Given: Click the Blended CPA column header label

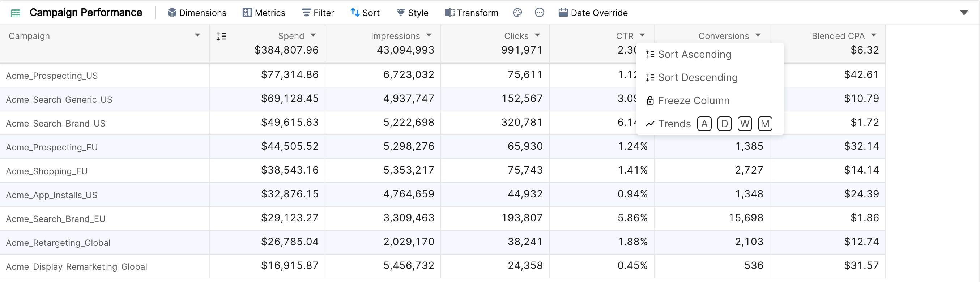Looking at the screenshot, I should [x=838, y=36].
